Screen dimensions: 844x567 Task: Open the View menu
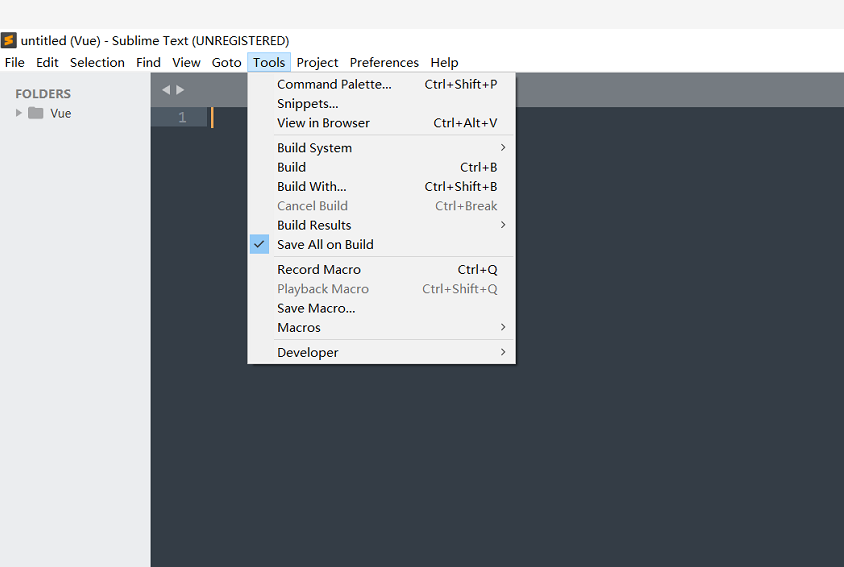pos(186,62)
